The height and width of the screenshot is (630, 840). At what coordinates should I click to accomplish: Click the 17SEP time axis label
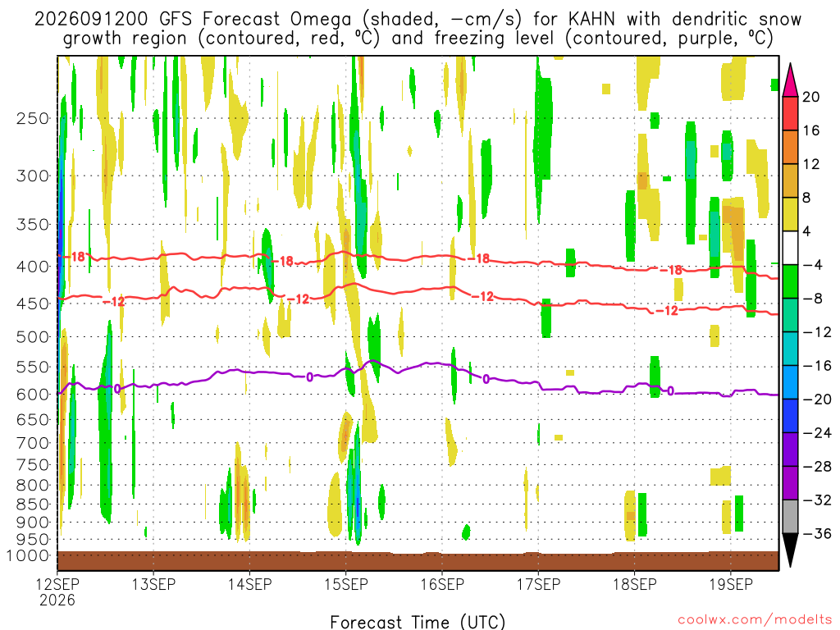coord(538,584)
